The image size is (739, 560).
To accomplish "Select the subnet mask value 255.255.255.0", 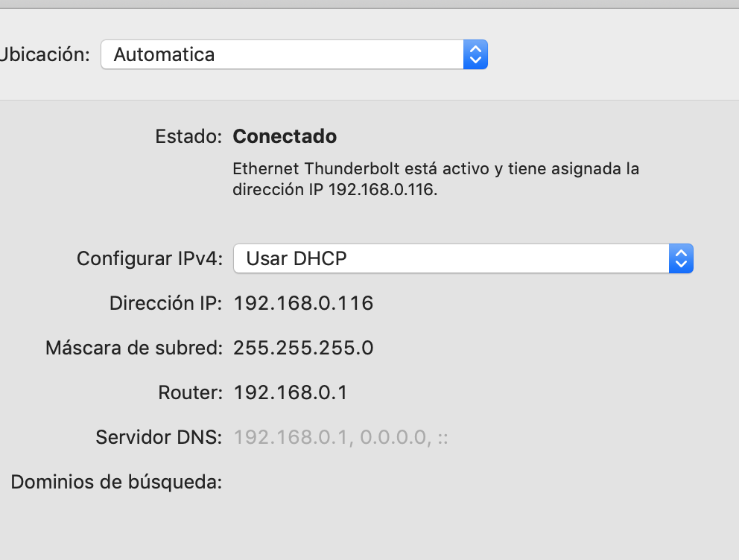I will [x=303, y=348].
